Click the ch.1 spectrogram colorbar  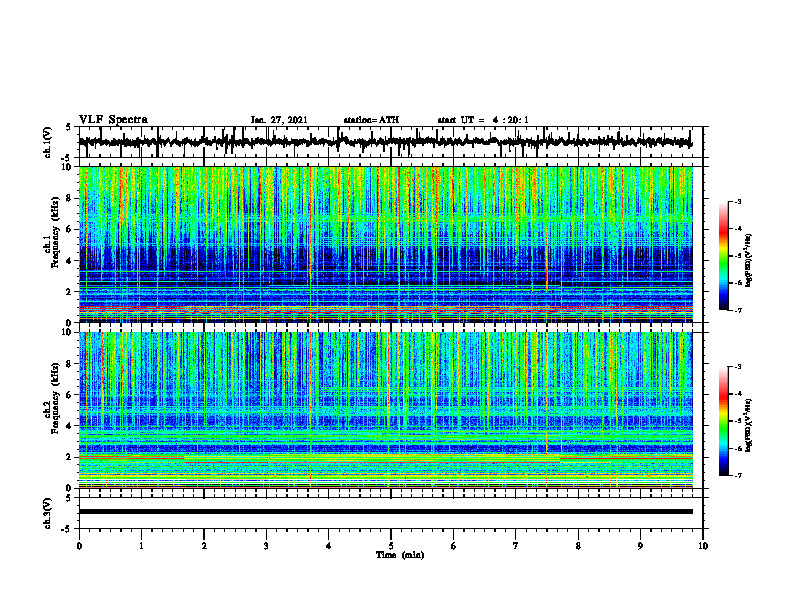coord(723,256)
